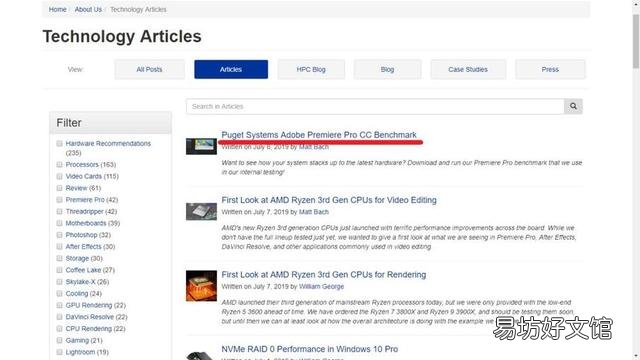Toggle the Skylake-X filter

tap(60, 282)
